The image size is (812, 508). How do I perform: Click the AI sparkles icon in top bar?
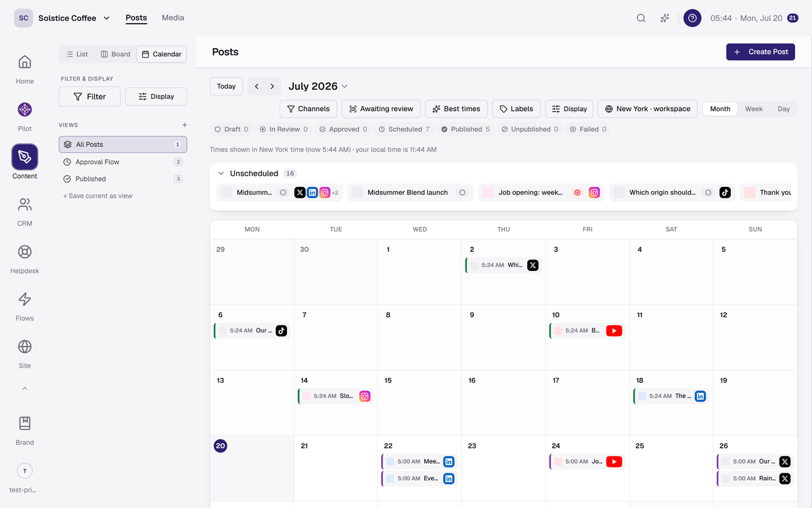pos(665,18)
